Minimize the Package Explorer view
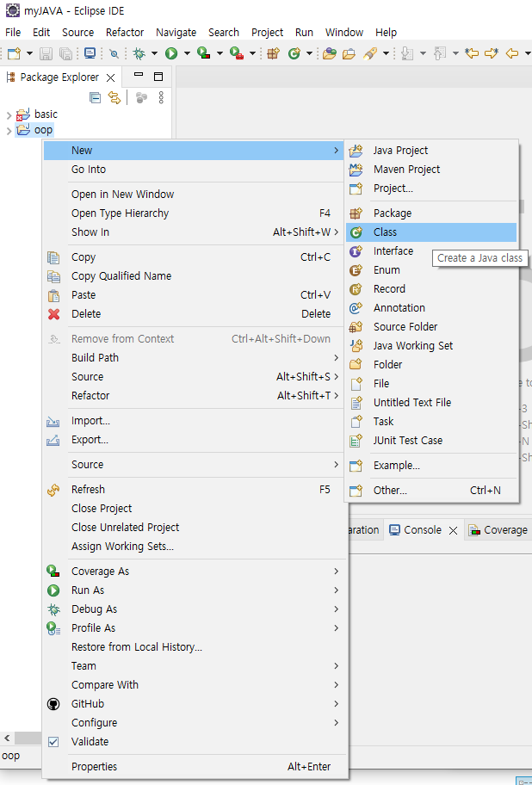Image resolution: width=532 pixels, height=785 pixels. (139, 75)
